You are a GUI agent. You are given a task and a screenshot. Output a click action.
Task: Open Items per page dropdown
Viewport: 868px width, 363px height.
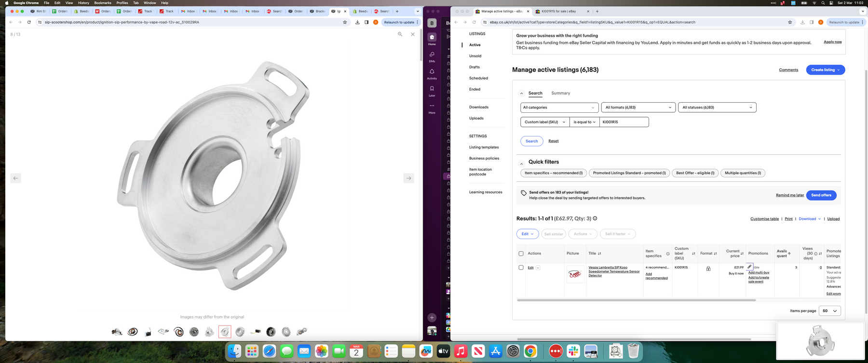(829, 311)
